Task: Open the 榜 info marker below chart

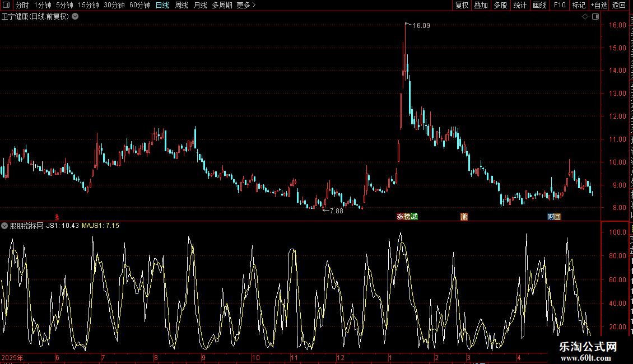Action: pos(407,217)
